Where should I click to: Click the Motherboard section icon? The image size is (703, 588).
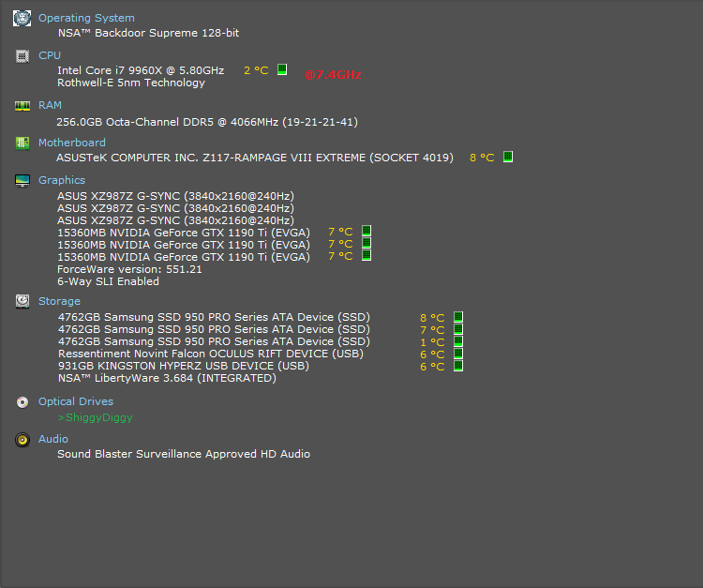pyautogui.click(x=22, y=143)
